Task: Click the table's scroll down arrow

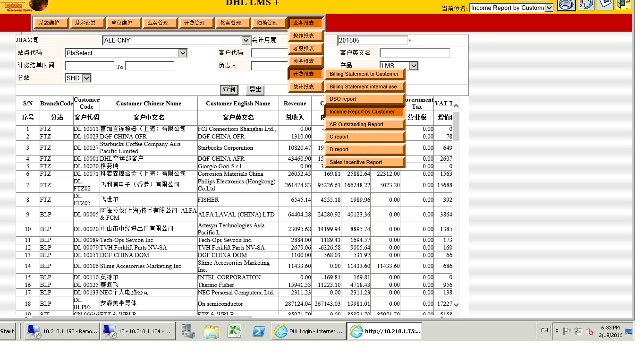Action: click(x=456, y=305)
